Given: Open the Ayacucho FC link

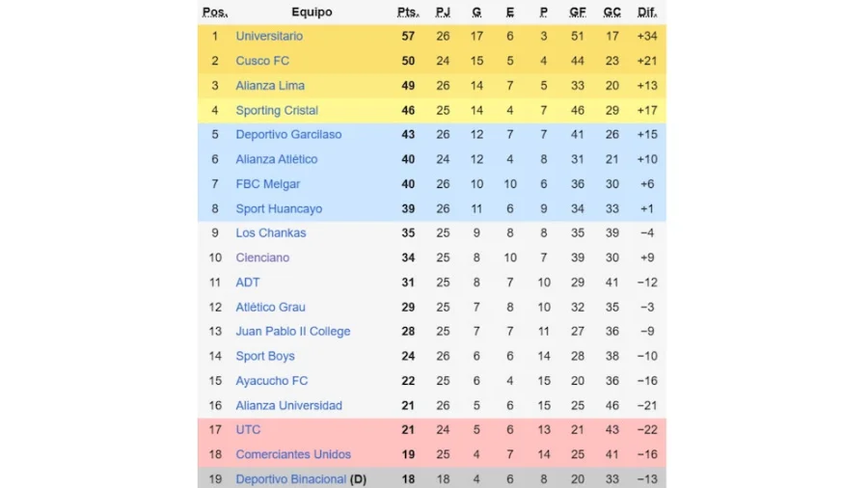Looking at the screenshot, I should (x=272, y=381).
